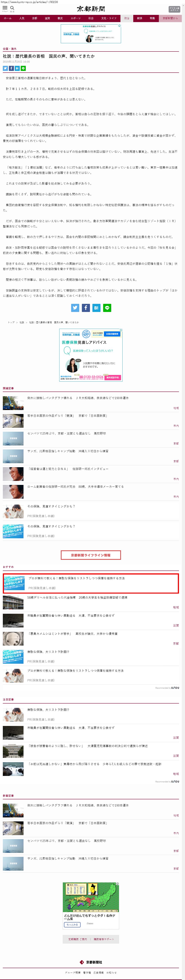The height and width of the screenshot is (980, 185).
Task: Share article via top Twitter icon
Action: click(x=5, y=68)
